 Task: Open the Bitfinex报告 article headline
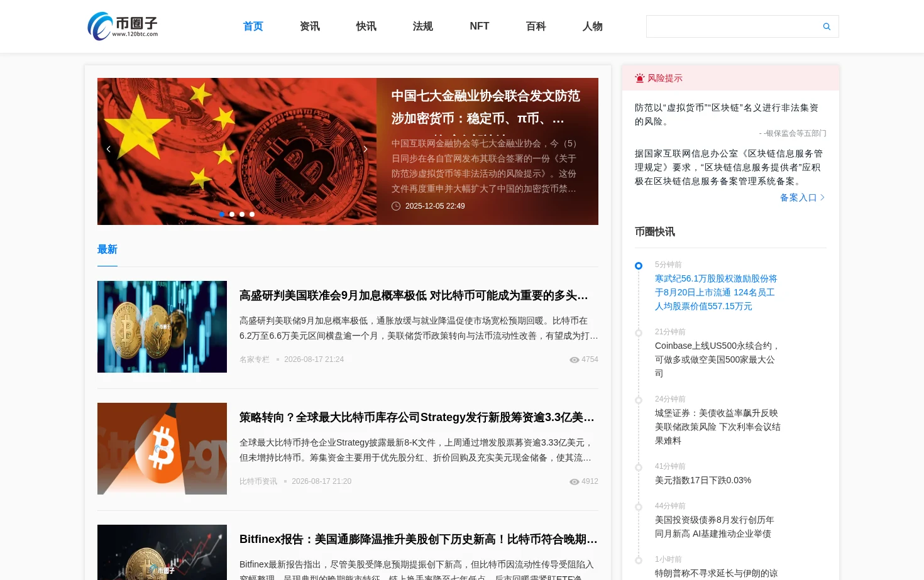419,539
